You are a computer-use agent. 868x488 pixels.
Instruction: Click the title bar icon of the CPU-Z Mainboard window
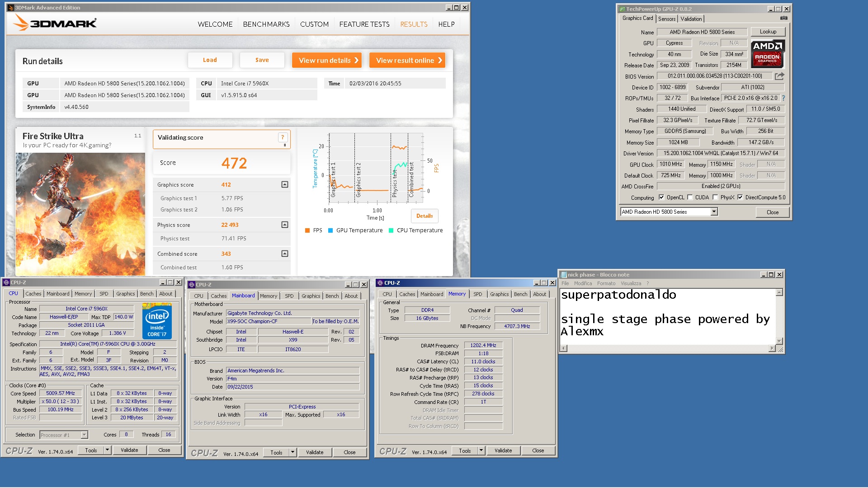[191, 285]
